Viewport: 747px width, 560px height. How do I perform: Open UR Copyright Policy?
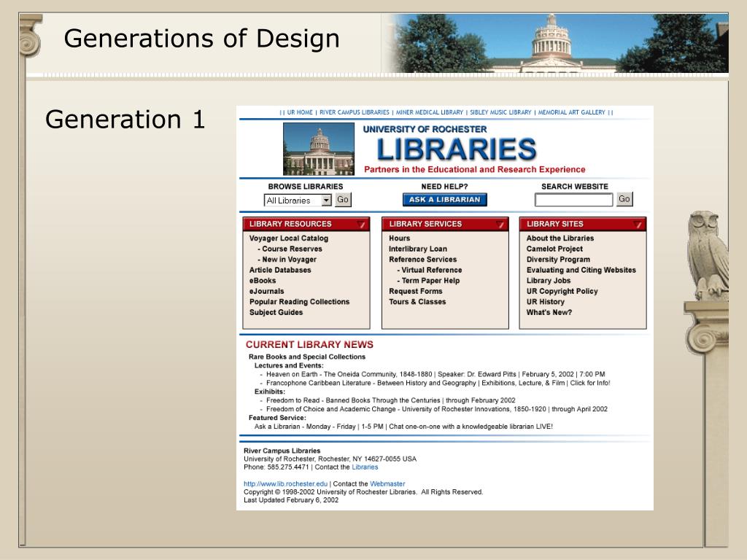(x=562, y=291)
